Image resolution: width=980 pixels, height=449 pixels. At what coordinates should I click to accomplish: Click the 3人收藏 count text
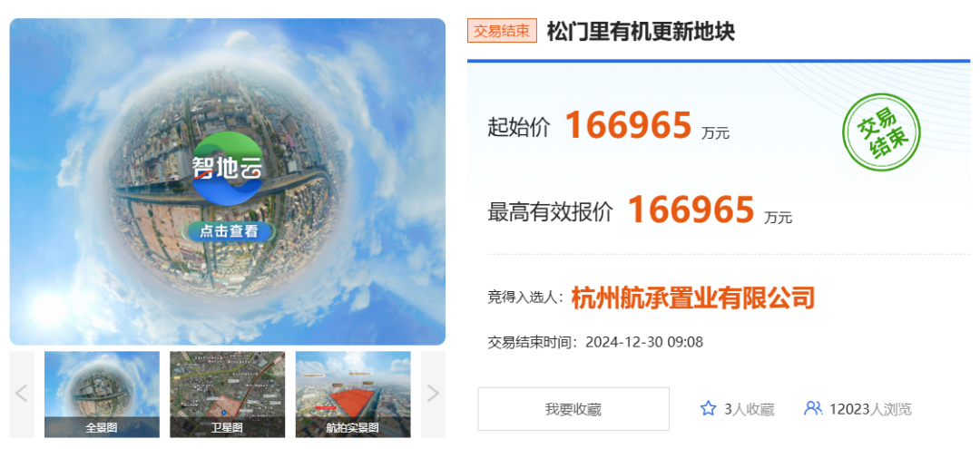coord(750,410)
